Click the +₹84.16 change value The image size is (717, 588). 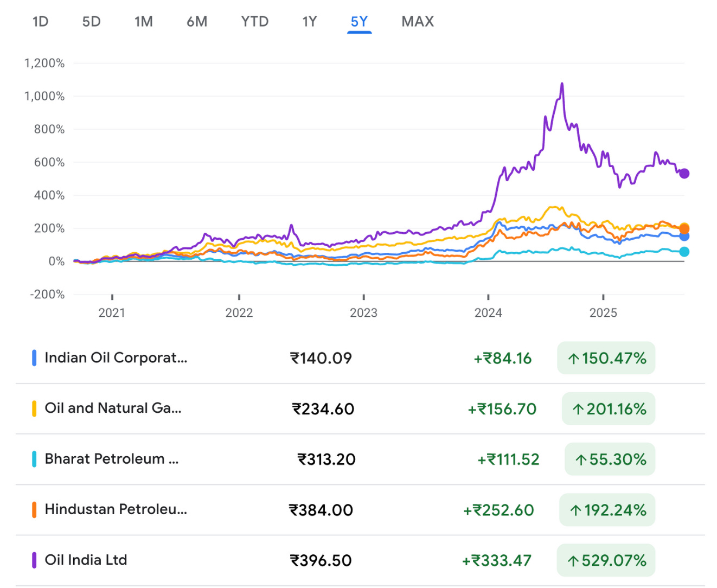pyautogui.click(x=503, y=359)
